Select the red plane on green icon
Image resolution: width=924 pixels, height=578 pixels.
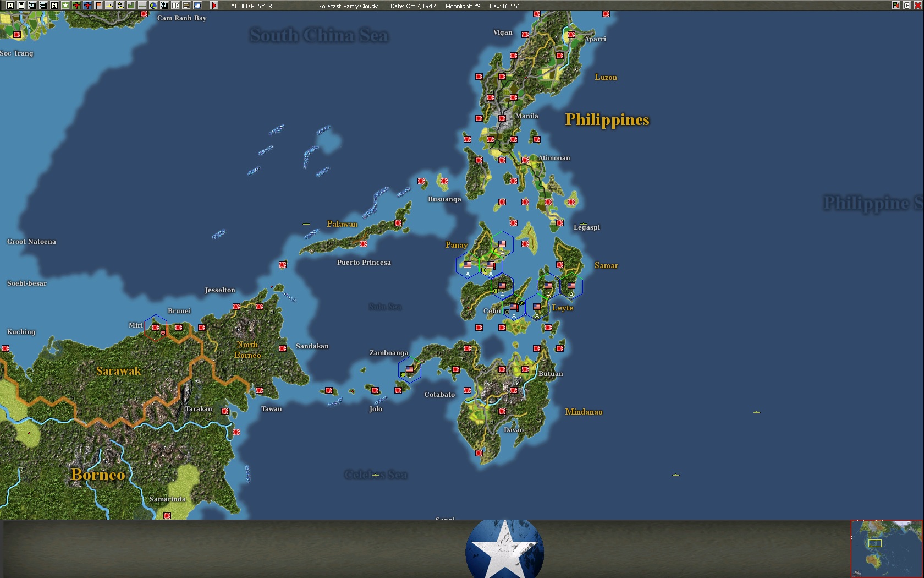click(x=76, y=6)
